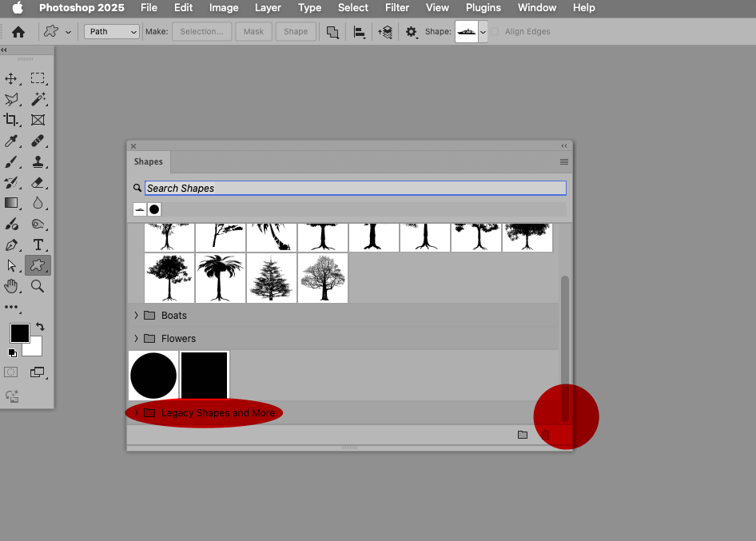Select the pine tree shape thumbnail
The width and height of the screenshot is (756, 541).
[271, 278]
